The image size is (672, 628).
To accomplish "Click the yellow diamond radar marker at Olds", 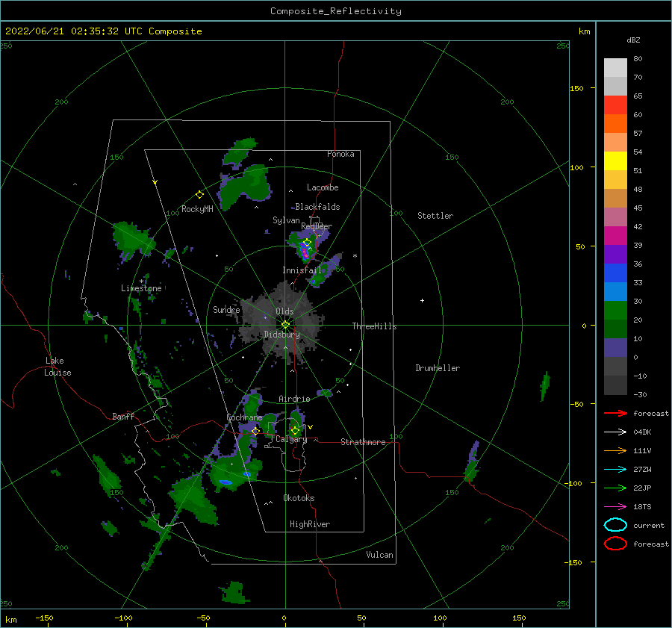I will (285, 325).
